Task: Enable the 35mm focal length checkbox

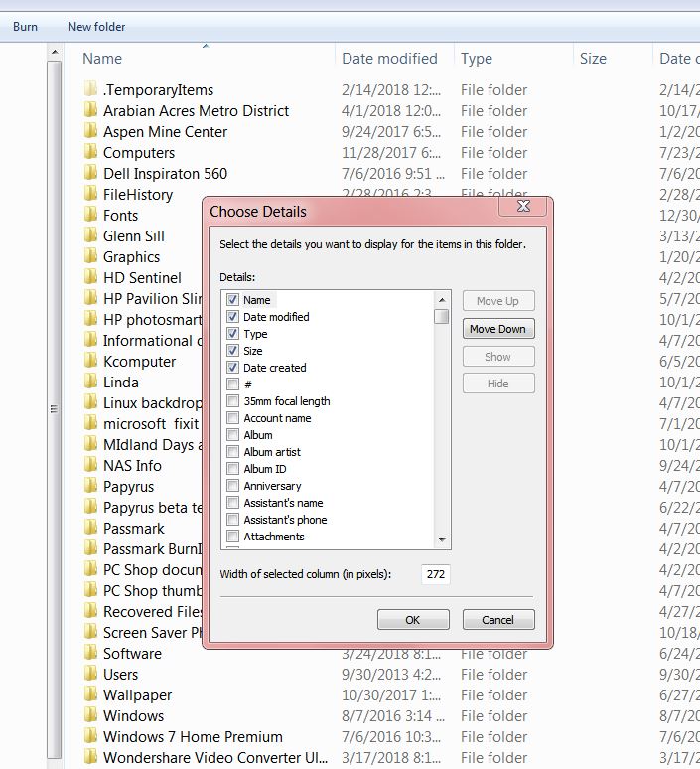Action: tap(233, 401)
